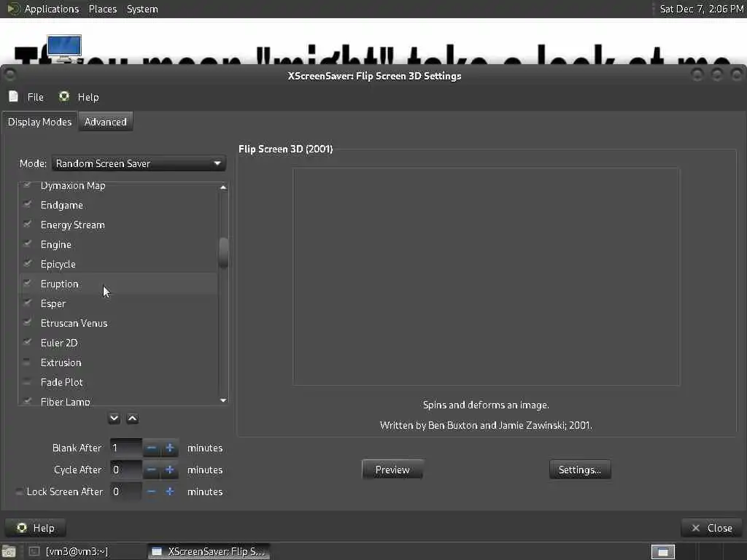Screen dimensions: 747x560
Task: Click the bottom Help button
Action: [36, 528]
